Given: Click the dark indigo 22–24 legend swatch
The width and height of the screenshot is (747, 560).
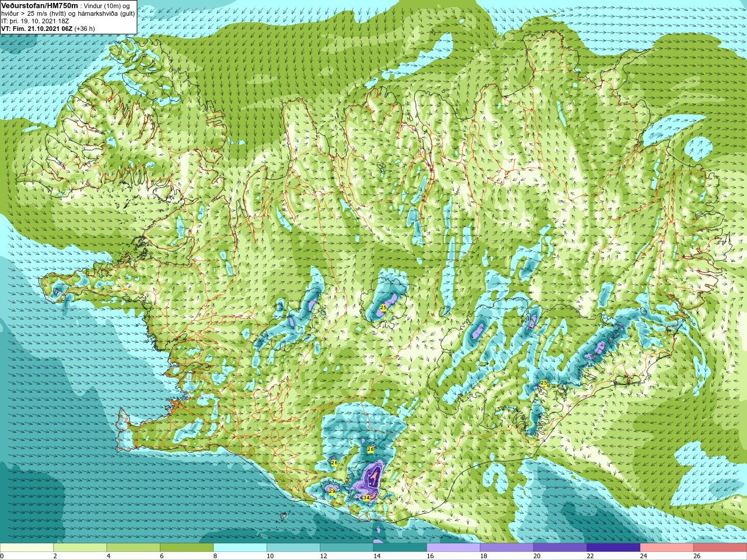Looking at the screenshot, I should tap(613, 548).
